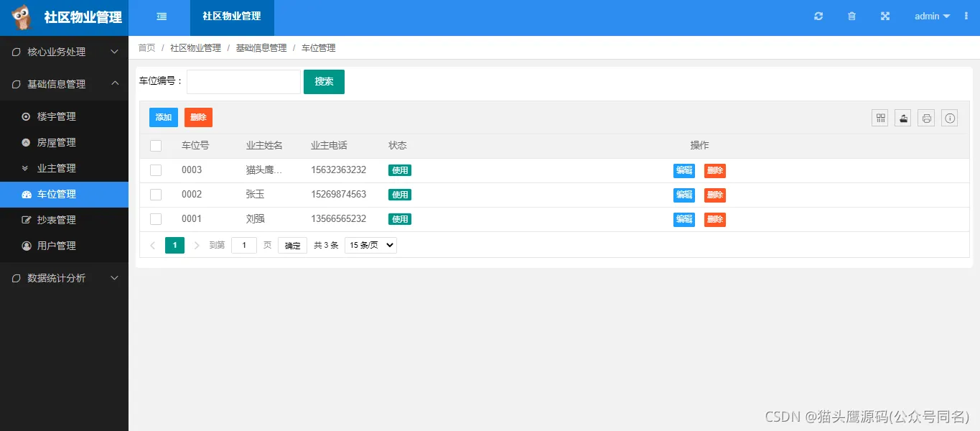Click the 数据统计分析 menu icon
This screenshot has width=980, height=431.
[x=17, y=278]
